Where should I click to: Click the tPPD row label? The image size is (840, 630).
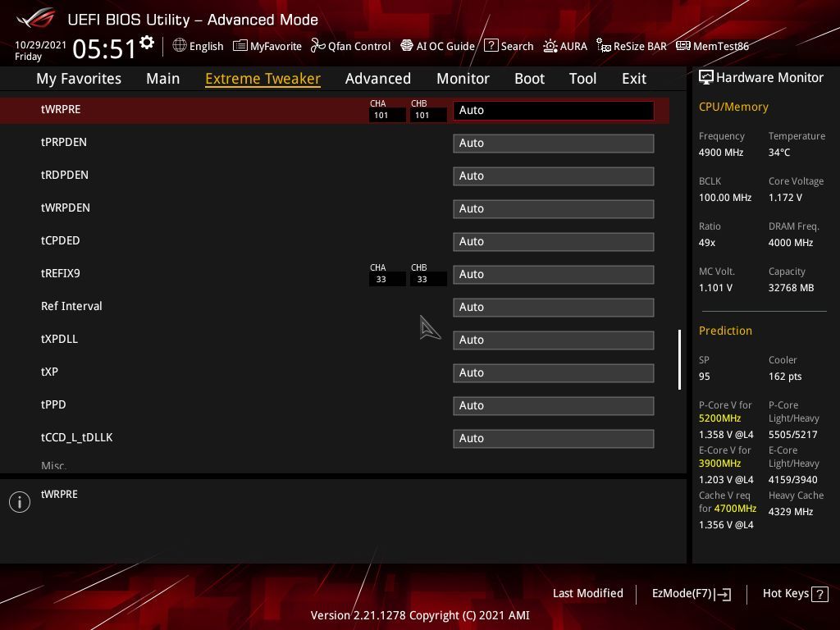click(x=53, y=404)
